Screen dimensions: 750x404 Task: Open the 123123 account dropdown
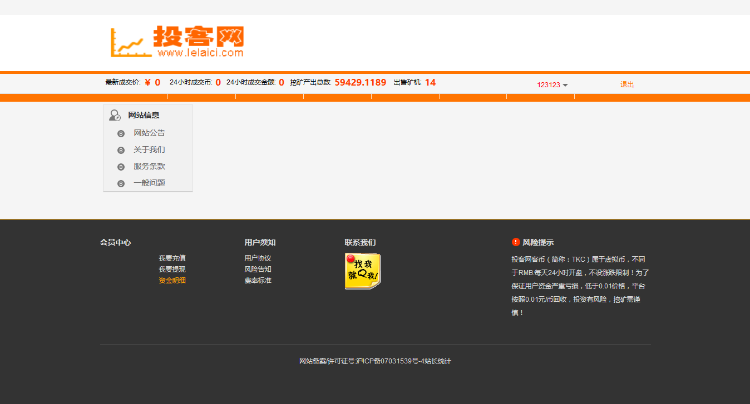552,85
